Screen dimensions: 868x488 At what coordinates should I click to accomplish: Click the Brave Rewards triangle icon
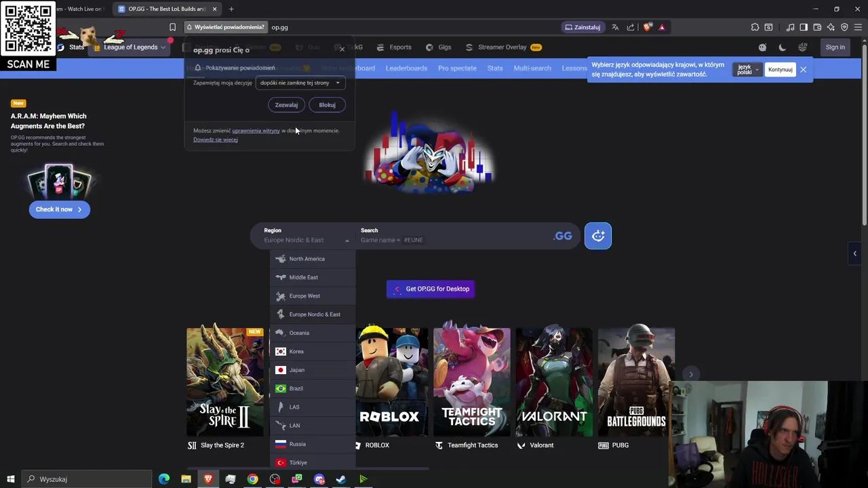(662, 27)
